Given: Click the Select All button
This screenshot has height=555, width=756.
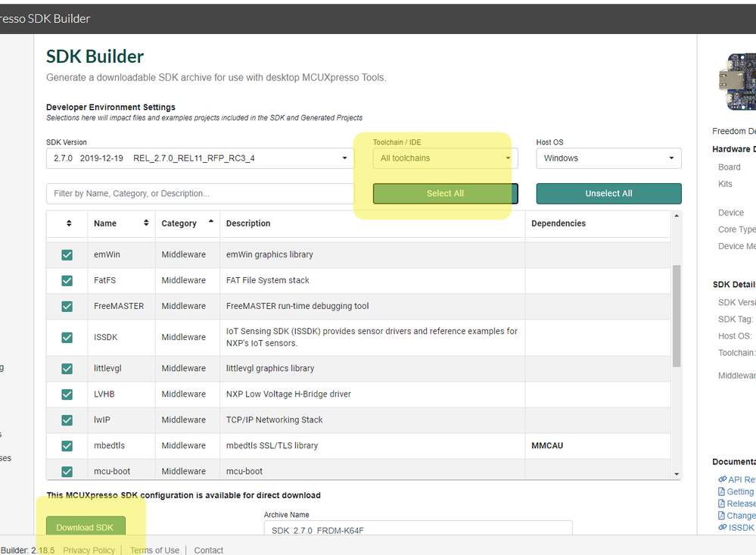Looking at the screenshot, I should (x=445, y=194).
